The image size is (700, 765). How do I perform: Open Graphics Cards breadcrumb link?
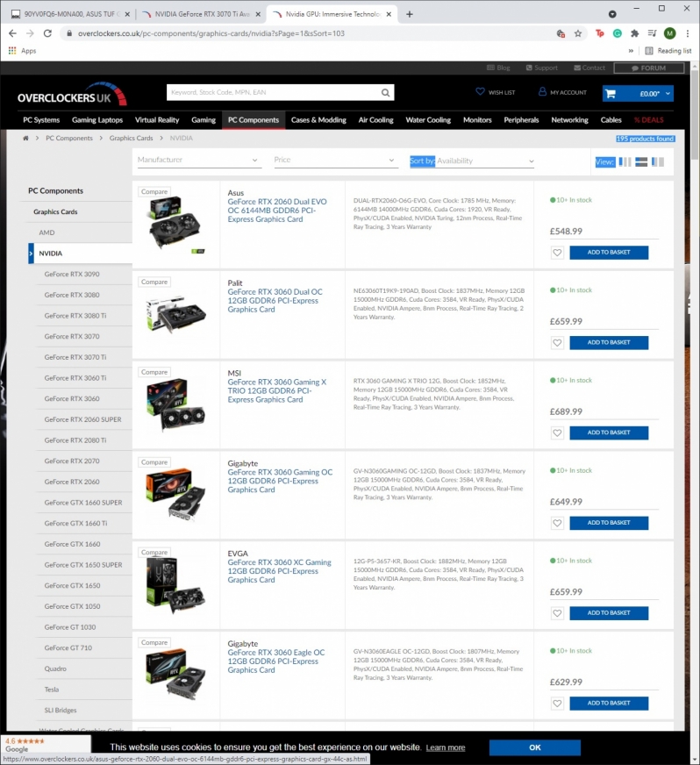click(131, 138)
